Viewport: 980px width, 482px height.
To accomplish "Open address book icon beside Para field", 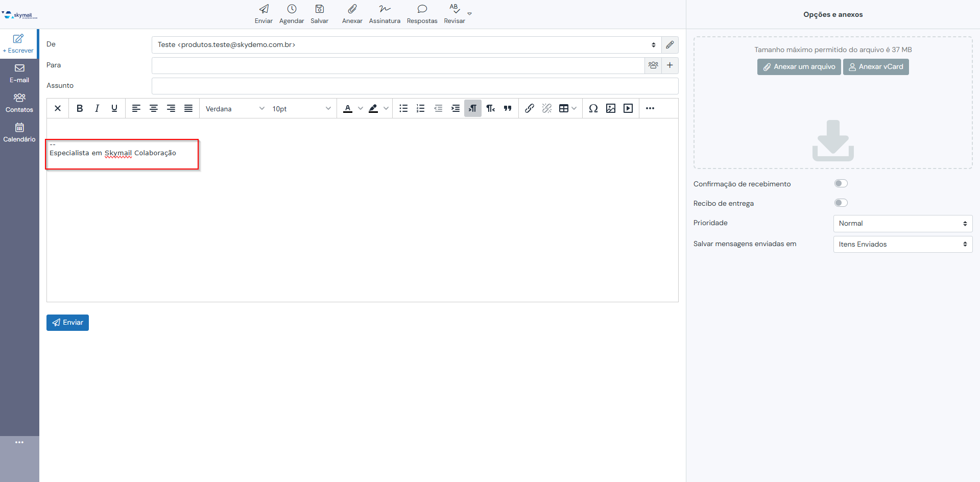I will [653, 65].
